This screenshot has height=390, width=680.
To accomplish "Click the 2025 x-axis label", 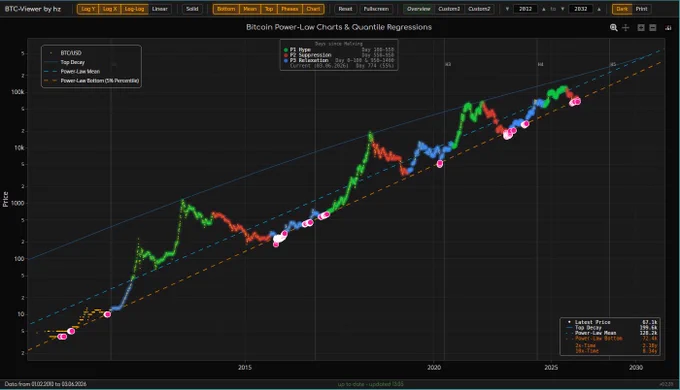I will tap(551, 367).
